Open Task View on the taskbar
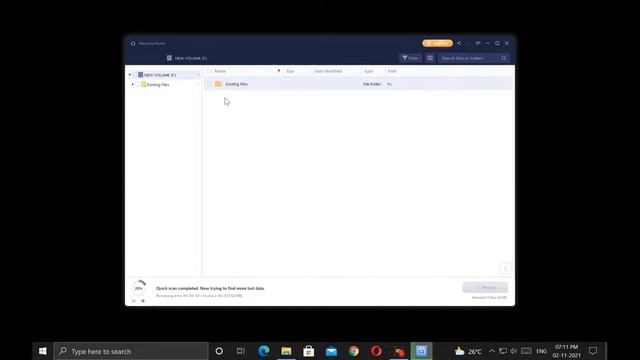 tap(241, 351)
